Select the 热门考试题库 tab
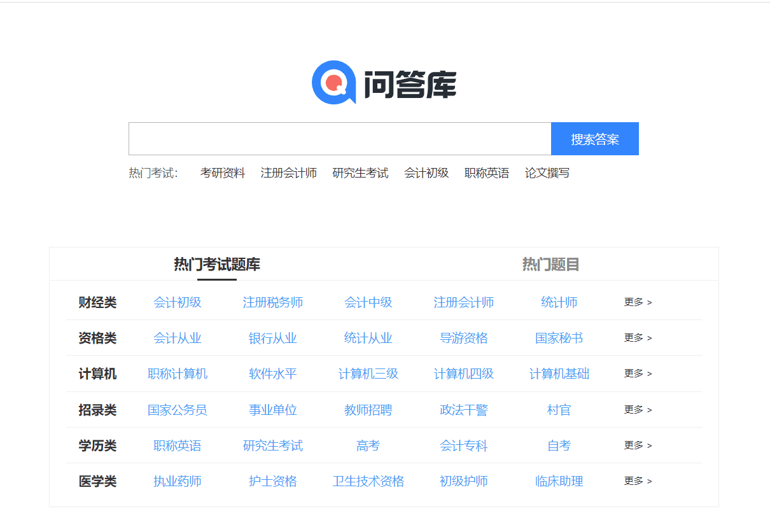This screenshot has height=532, width=770. pyautogui.click(x=217, y=265)
